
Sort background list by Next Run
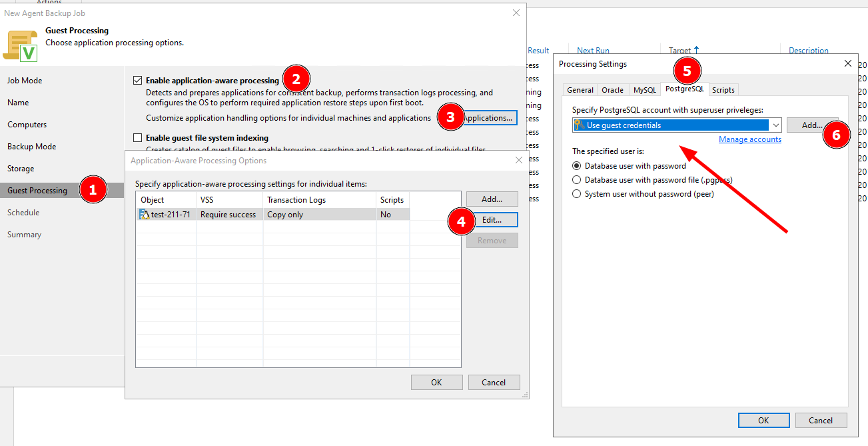click(593, 51)
